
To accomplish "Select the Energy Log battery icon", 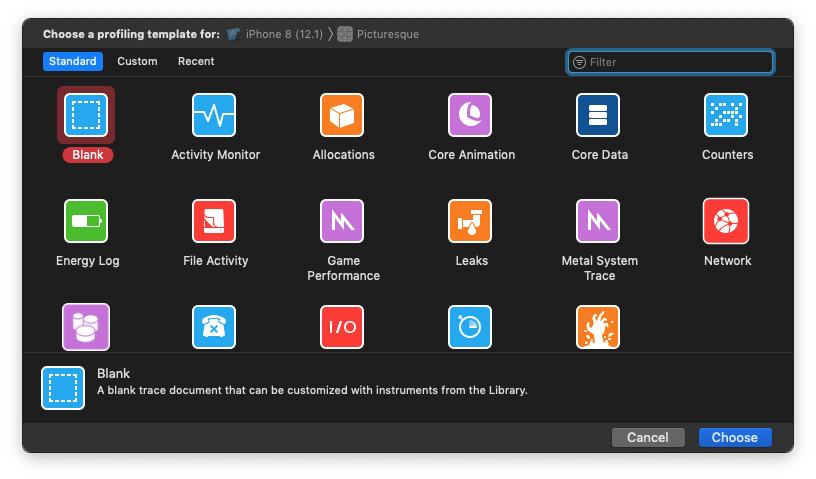I will click(86, 221).
